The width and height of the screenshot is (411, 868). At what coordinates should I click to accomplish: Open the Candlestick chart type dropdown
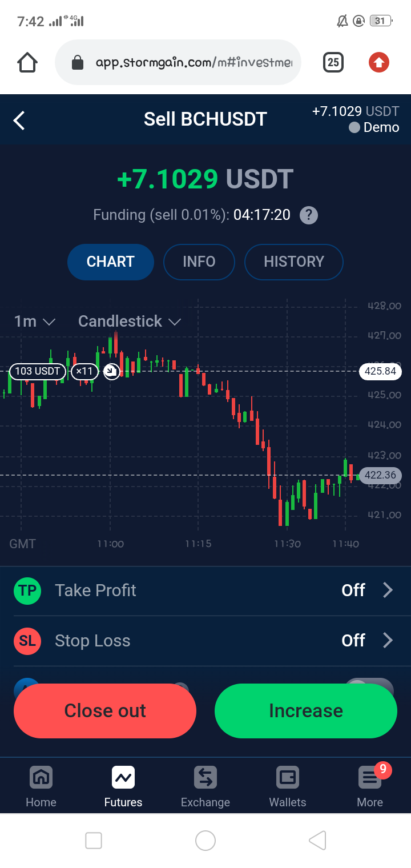[130, 322]
